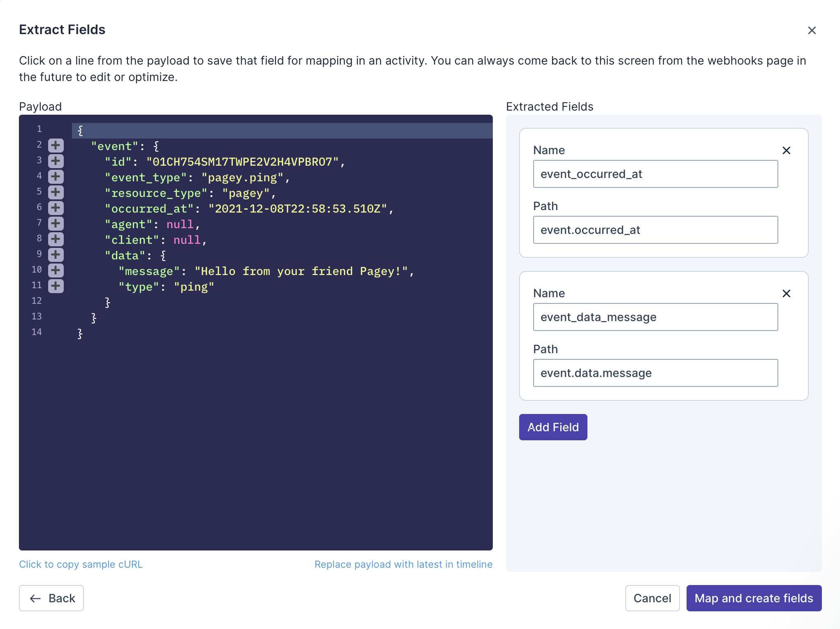Click plus icon for "message" line
Screen dimensions: 840x629
tap(56, 270)
